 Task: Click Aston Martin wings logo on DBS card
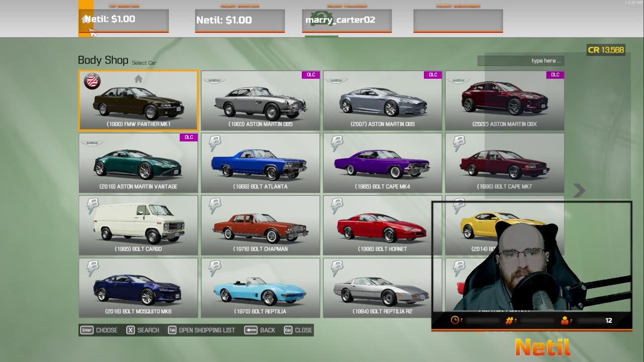336,81
